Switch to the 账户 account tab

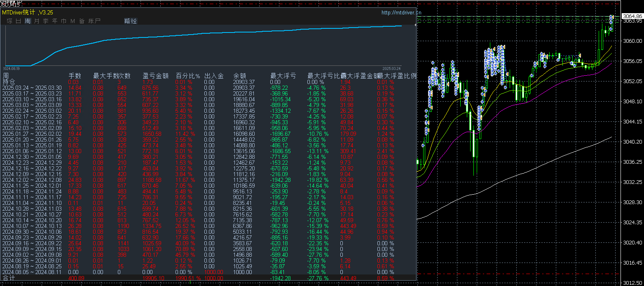coord(94,21)
